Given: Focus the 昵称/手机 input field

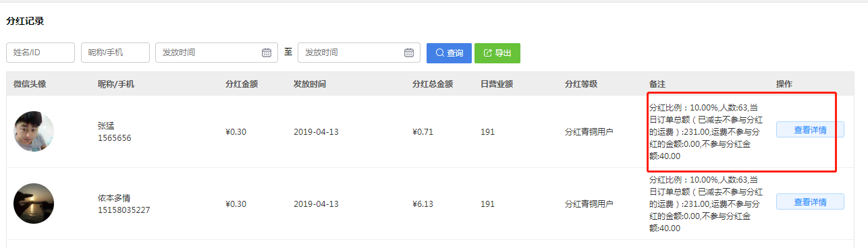Looking at the screenshot, I should 115,53.
